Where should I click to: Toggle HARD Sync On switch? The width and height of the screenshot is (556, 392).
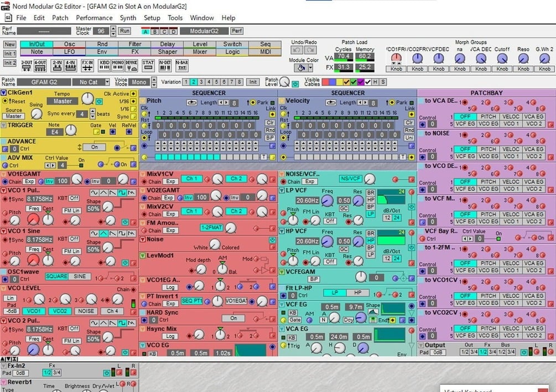(233, 318)
